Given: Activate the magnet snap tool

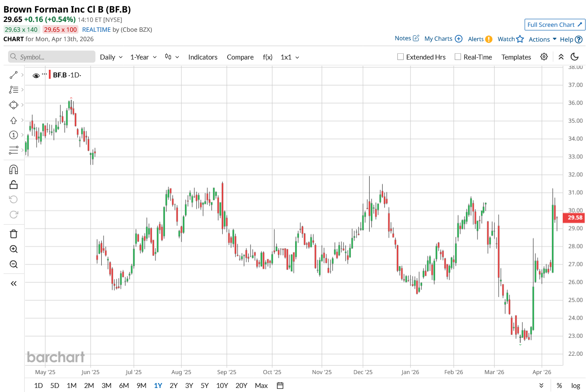Looking at the screenshot, I should (13, 170).
